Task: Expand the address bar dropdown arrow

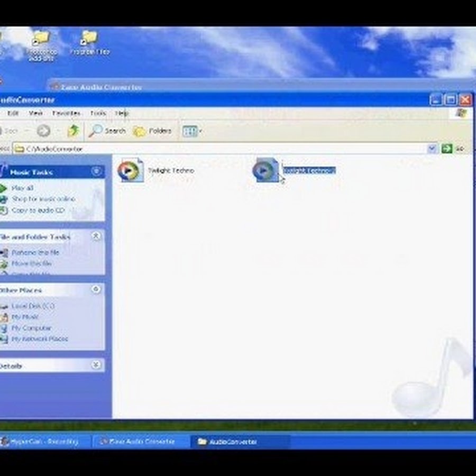Action: [x=432, y=149]
